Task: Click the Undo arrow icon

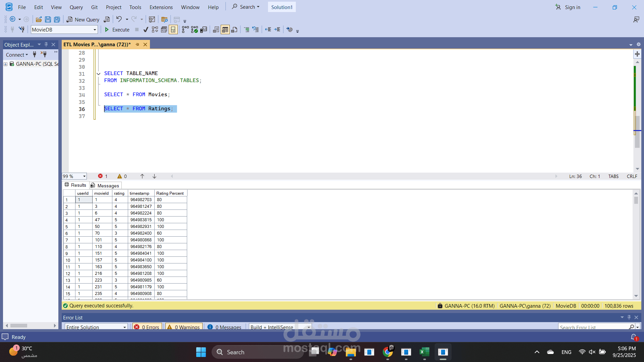Action: 119,19
